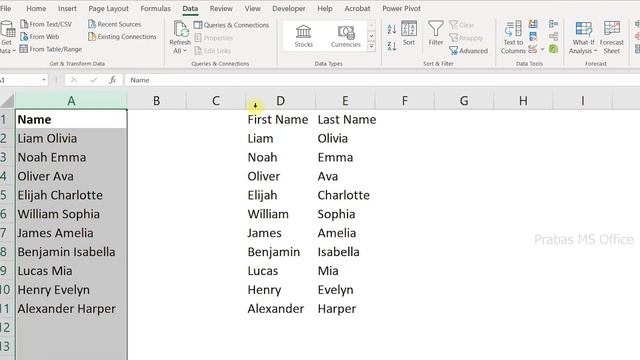Switch to the Home tab

pos(36,8)
